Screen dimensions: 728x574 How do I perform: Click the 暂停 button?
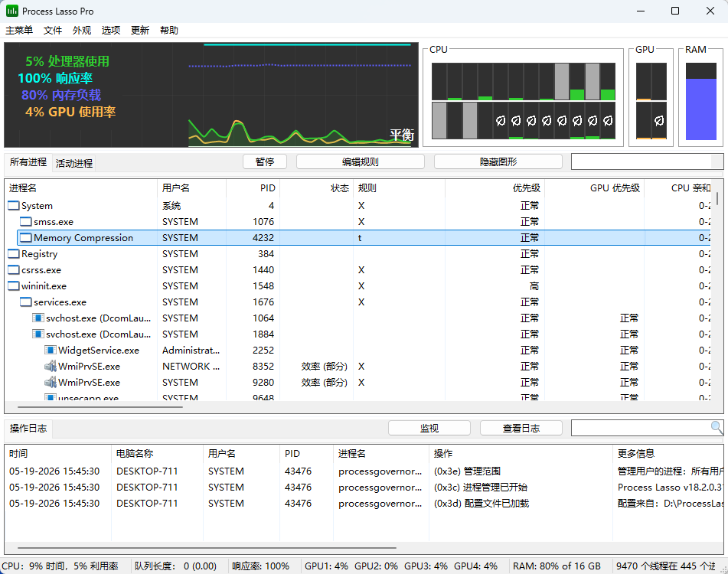[x=265, y=161]
